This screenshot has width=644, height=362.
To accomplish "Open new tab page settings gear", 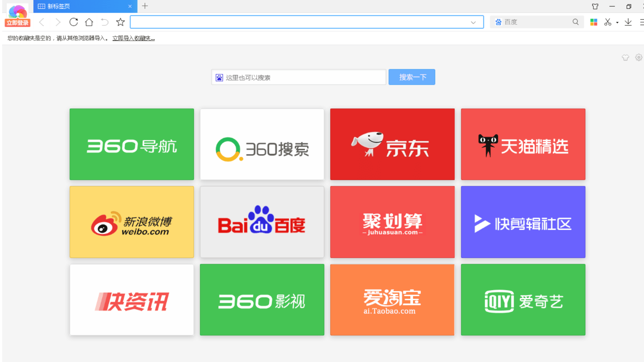I will 639,57.
